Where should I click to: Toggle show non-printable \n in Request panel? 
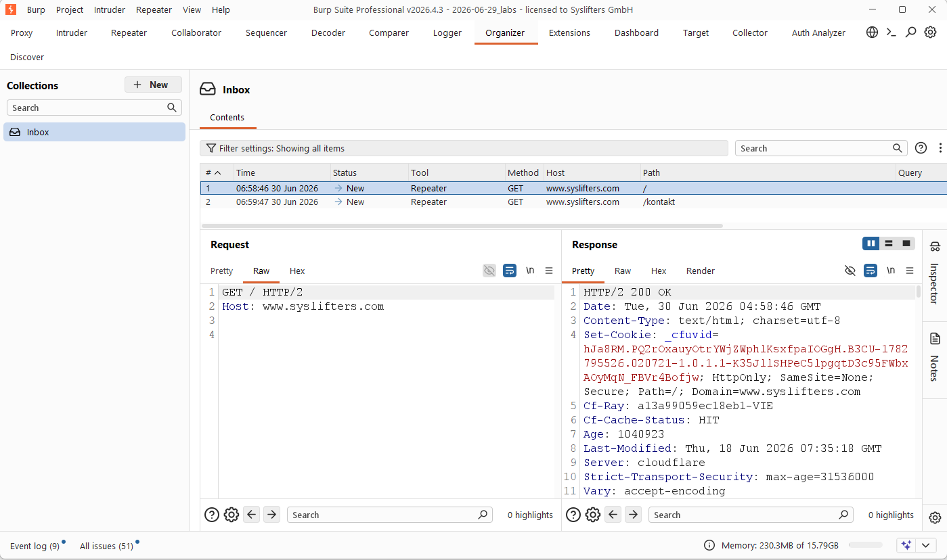[x=530, y=271]
